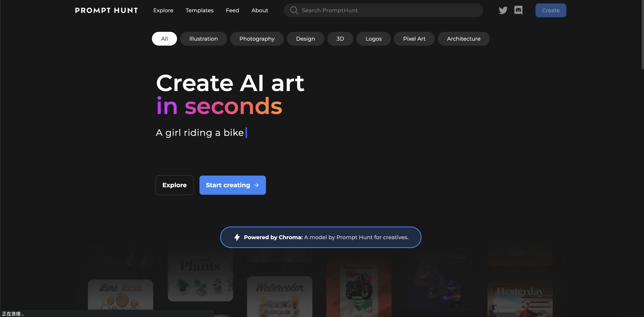Click the search magnifier icon
Viewport: 644px width, 317px height.
294,10
